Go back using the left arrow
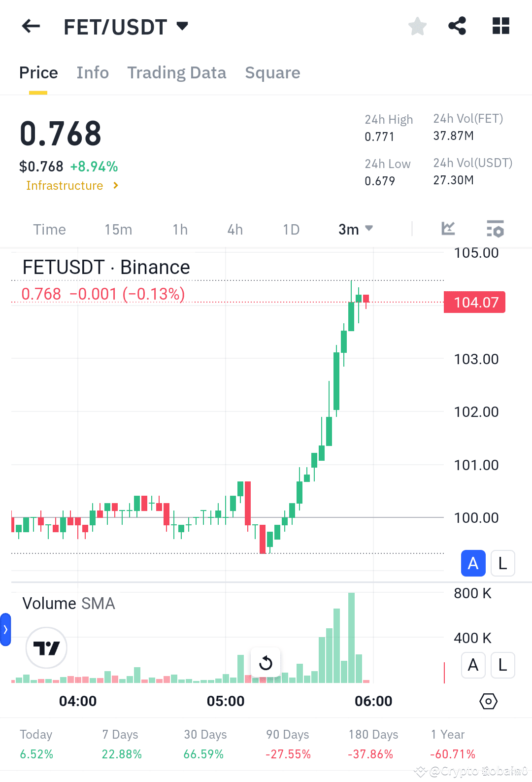Image resolution: width=532 pixels, height=782 pixels. (x=31, y=26)
